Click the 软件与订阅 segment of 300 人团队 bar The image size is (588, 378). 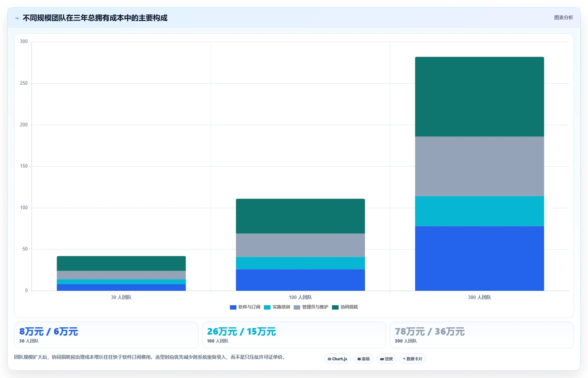point(479,259)
